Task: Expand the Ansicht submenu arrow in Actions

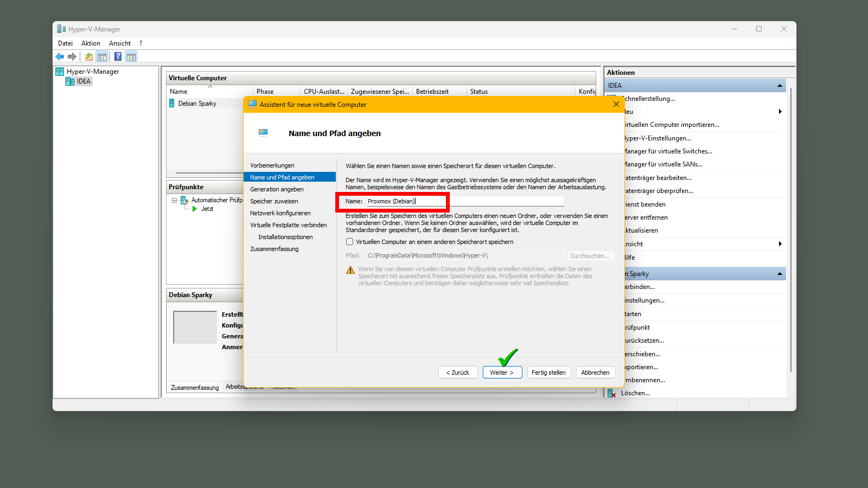Action: point(780,244)
